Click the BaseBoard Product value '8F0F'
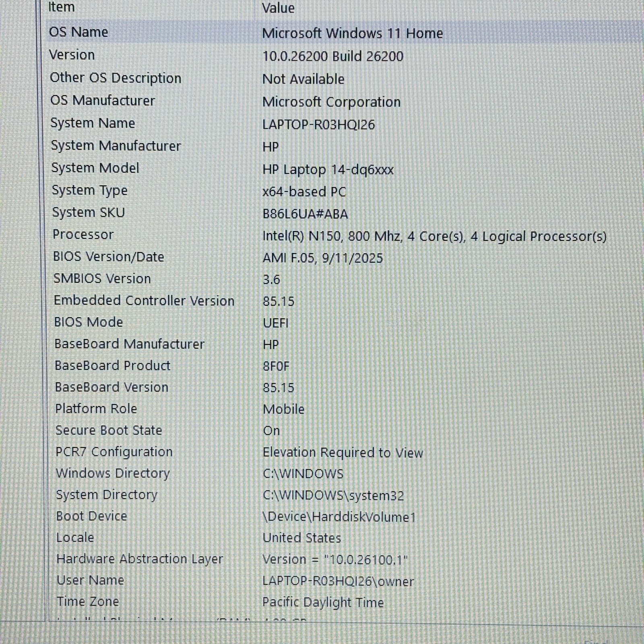The height and width of the screenshot is (644, 644). point(276,366)
